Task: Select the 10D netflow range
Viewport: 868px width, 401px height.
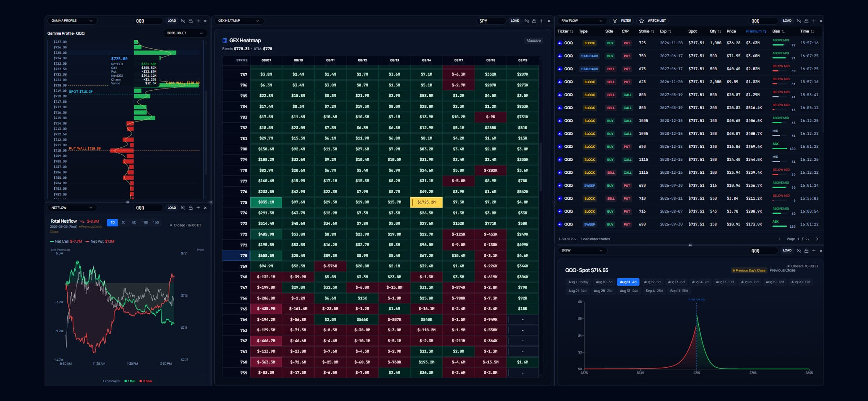Action: pos(145,223)
